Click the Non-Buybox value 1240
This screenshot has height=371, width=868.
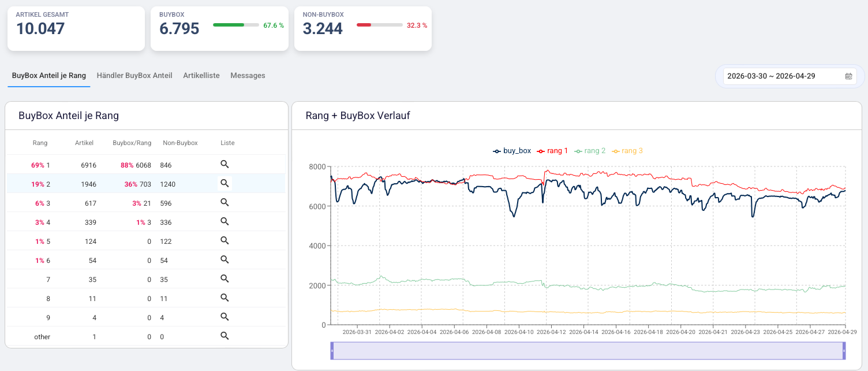[x=168, y=184]
